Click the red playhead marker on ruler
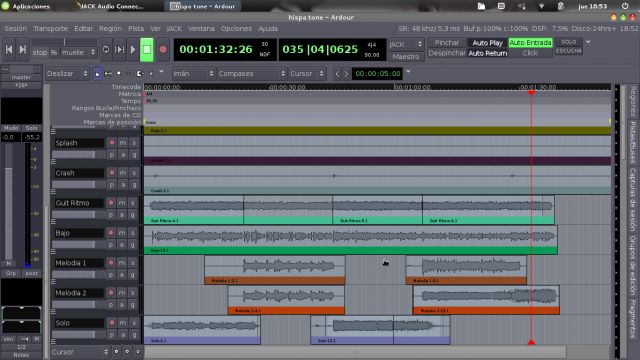Screen dimensions: 640x360 coord(531,93)
